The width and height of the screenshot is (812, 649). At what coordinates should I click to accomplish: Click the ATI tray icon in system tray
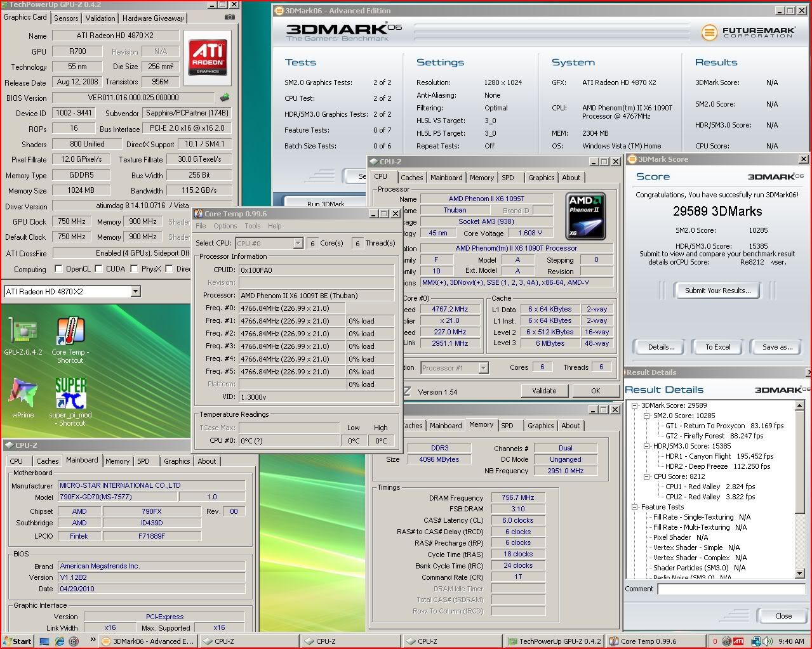[x=738, y=641]
